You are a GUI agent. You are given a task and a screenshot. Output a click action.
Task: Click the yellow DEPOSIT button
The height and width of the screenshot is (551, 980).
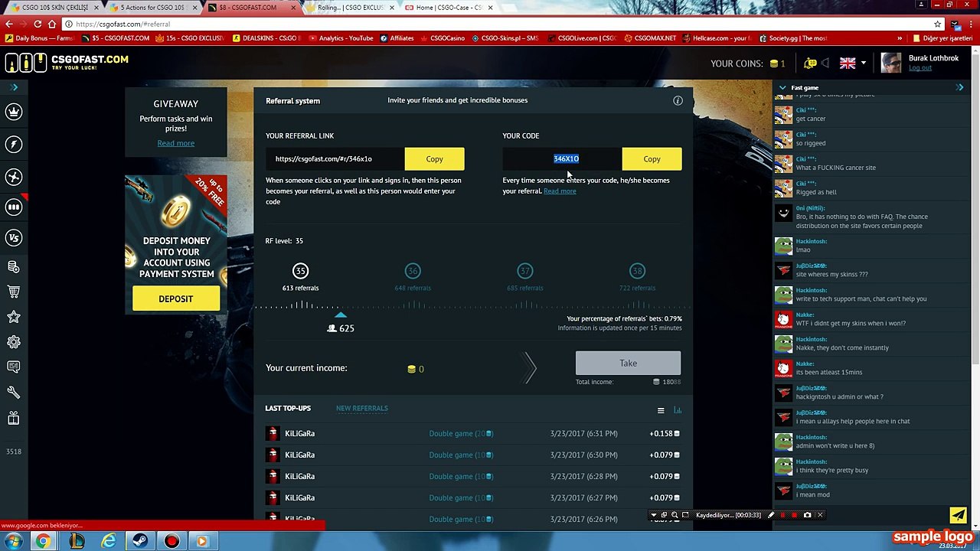pos(176,298)
